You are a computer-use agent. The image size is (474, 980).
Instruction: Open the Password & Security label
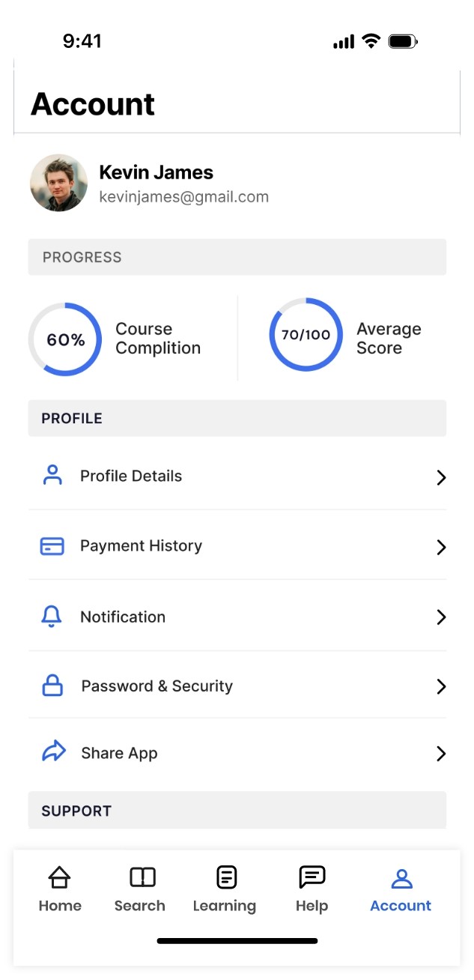[x=157, y=686]
